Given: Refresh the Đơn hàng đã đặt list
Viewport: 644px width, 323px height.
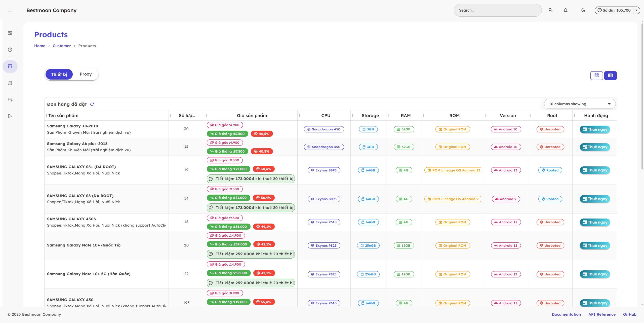Looking at the screenshot, I should tap(92, 104).
